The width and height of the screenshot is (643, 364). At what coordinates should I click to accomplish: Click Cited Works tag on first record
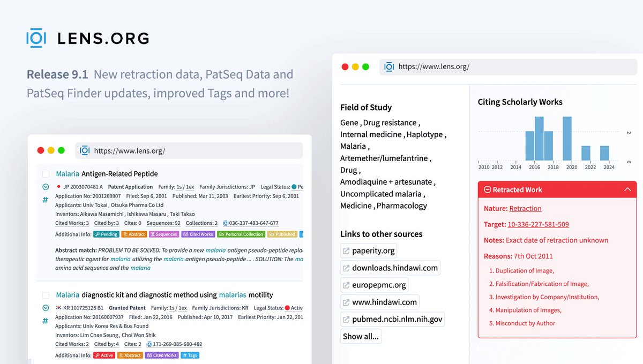tap(198, 234)
